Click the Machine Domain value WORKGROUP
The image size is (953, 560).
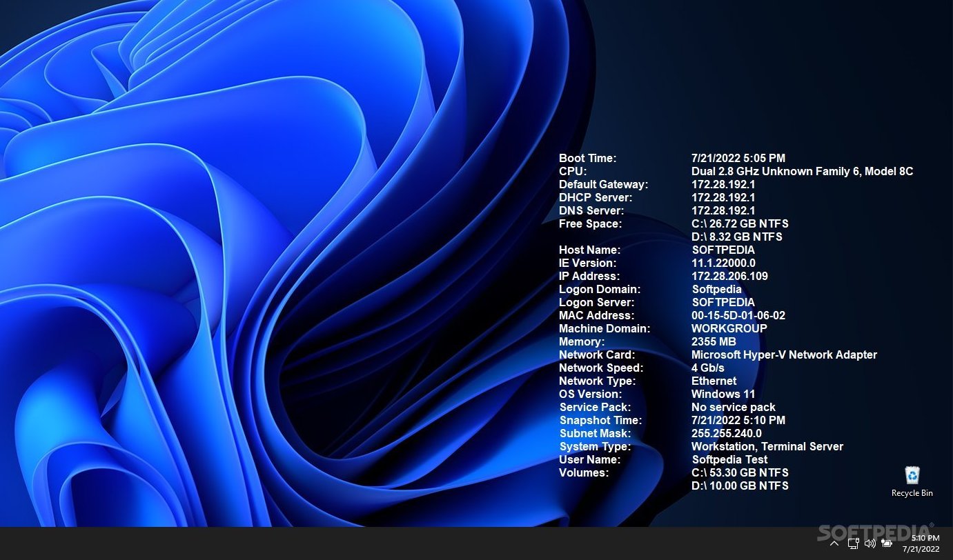pos(729,328)
